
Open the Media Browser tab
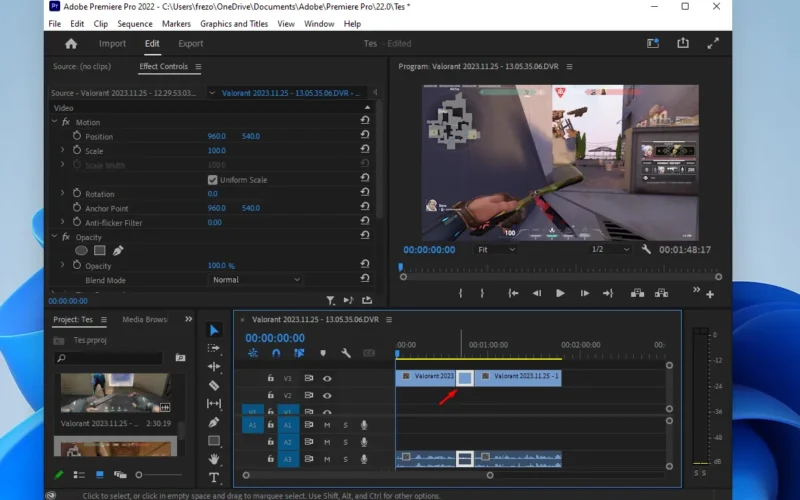pyautogui.click(x=145, y=319)
